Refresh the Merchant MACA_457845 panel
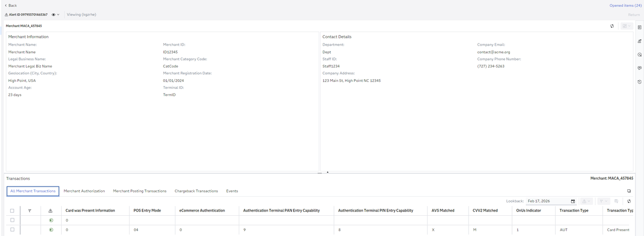 (612, 26)
